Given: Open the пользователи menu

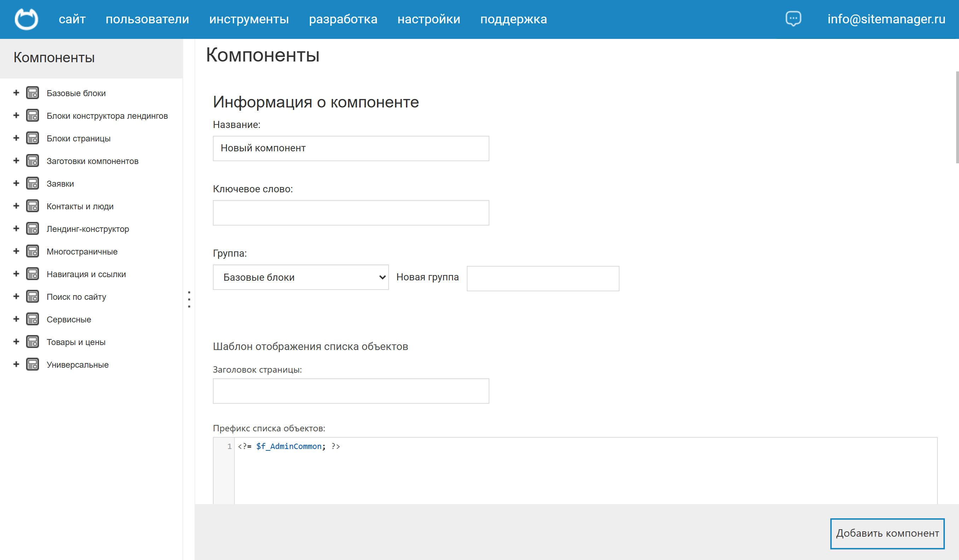Looking at the screenshot, I should [x=147, y=19].
